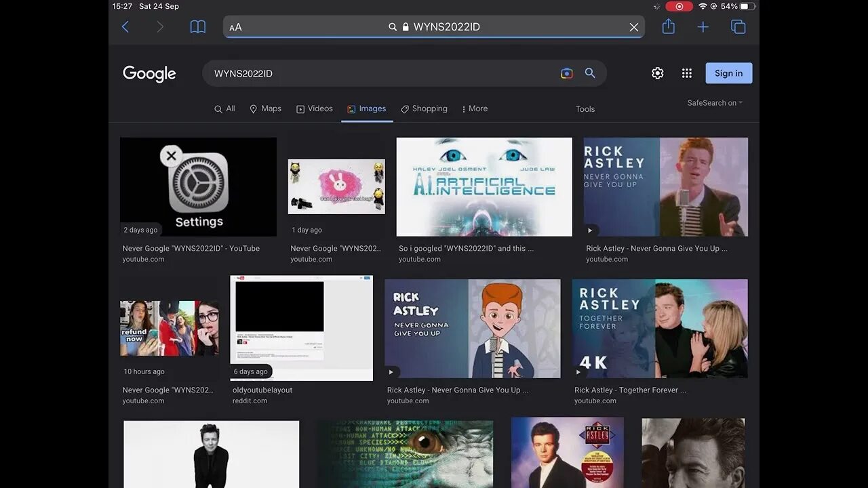
Task: Expand the More search options menu
Action: pyautogui.click(x=475, y=108)
